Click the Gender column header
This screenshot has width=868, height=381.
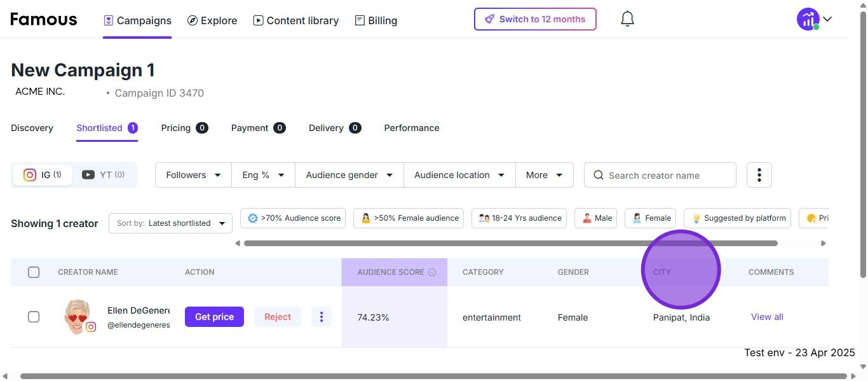(x=573, y=272)
